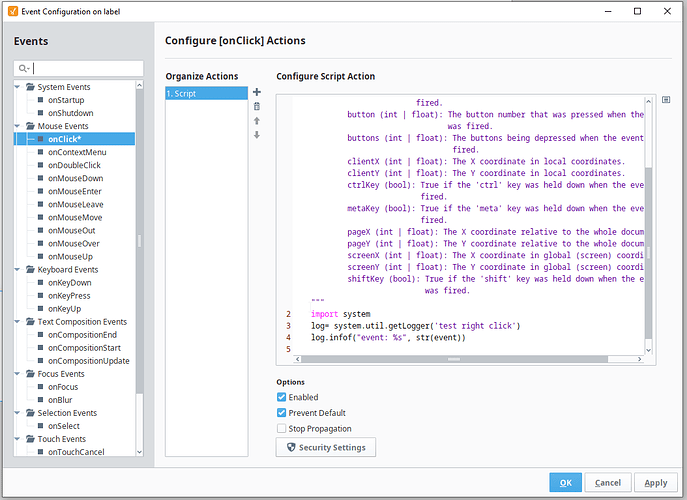Viewport: 687px width, 500px height.
Task: Select the onClick* event
Action: [x=64, y=139]
